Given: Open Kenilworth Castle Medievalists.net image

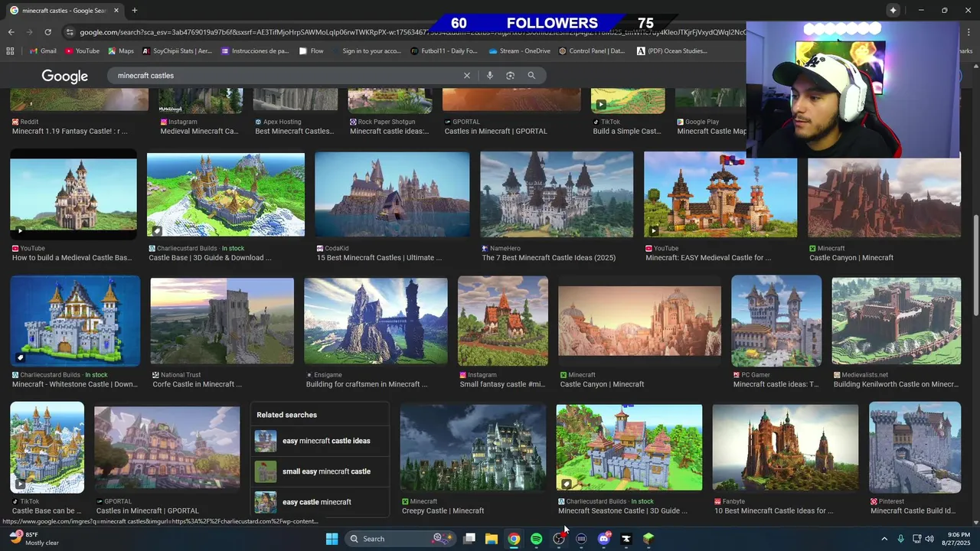Looking at the screenshot, I should click(x=897, y=321).
